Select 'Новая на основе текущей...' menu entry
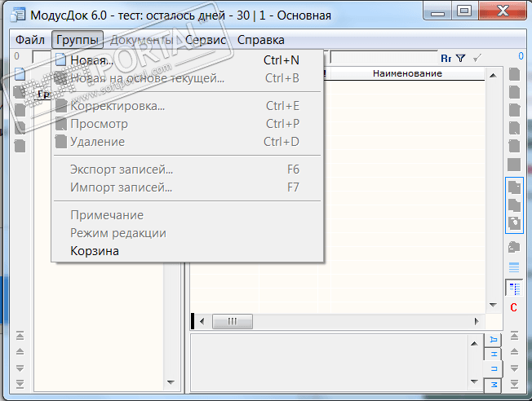 pyautogui.click(x=188, y=78)
